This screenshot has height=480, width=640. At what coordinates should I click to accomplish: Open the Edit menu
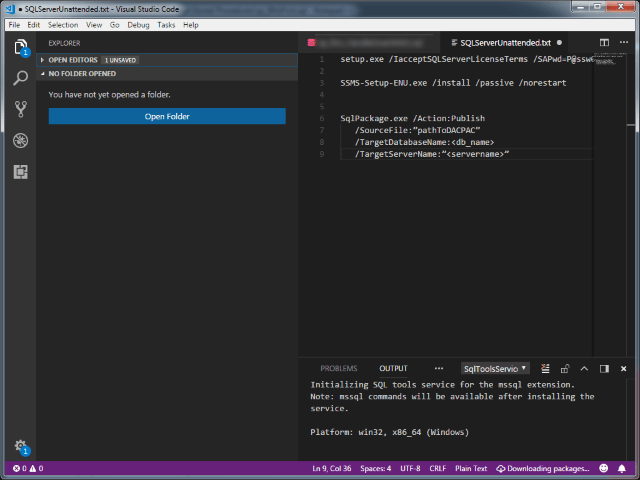coord(33,25)
